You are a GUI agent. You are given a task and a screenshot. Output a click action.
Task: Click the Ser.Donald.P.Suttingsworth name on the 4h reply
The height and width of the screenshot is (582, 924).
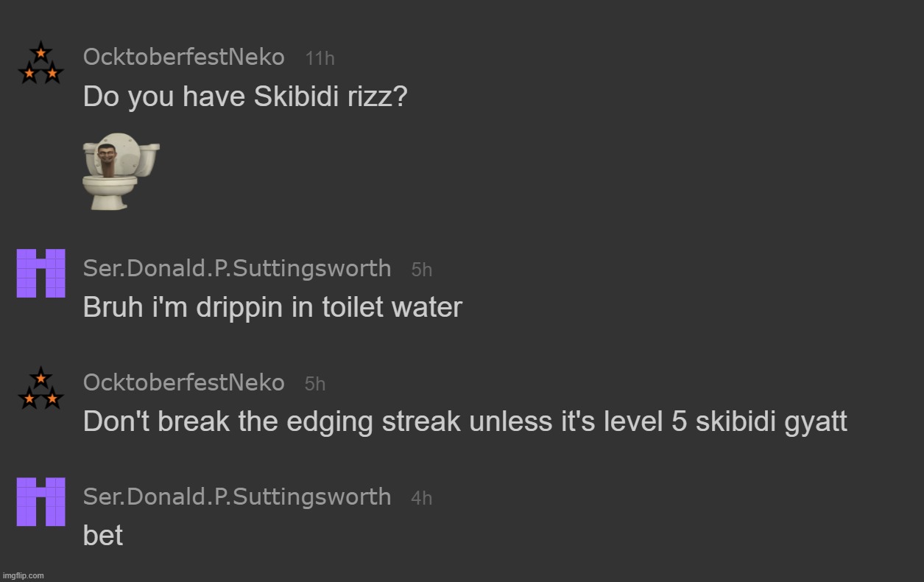tap(237, 497)
